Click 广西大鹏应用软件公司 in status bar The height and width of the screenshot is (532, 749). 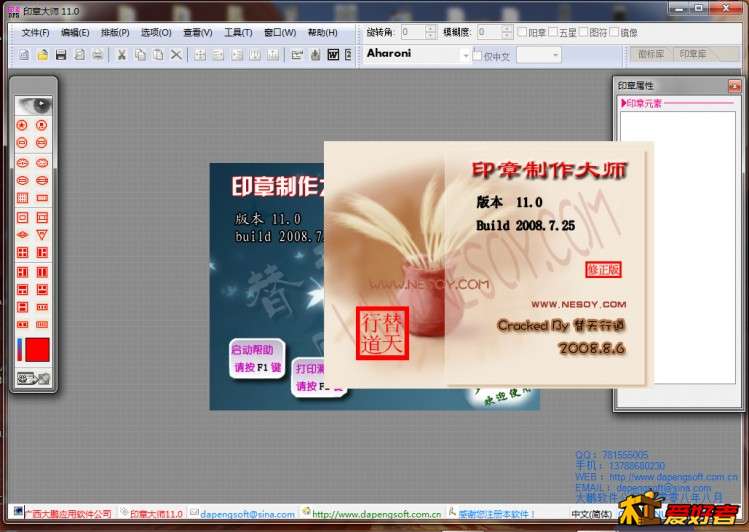pyautogui.click(x=68, y=514)
